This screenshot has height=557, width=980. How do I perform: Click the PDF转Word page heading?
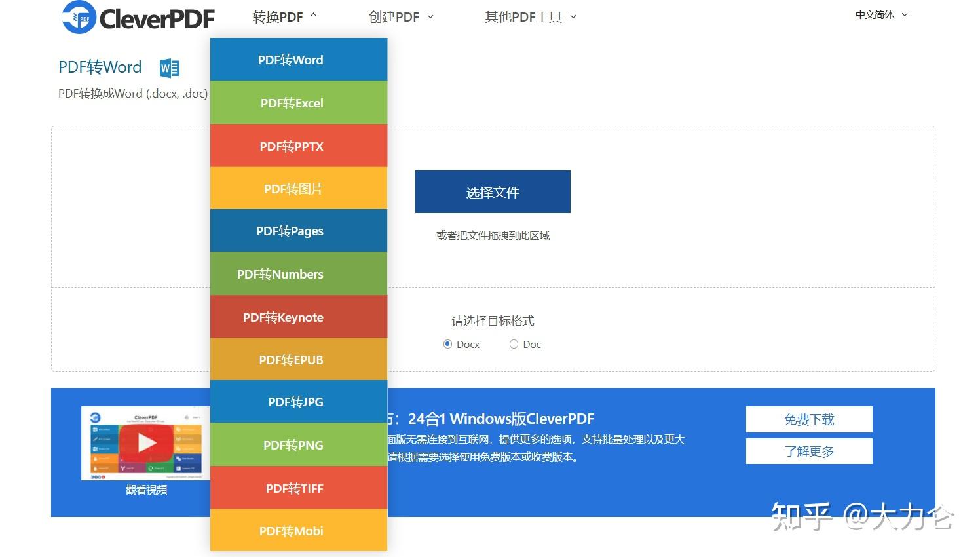pyautogui.click(x=100, y=67)
